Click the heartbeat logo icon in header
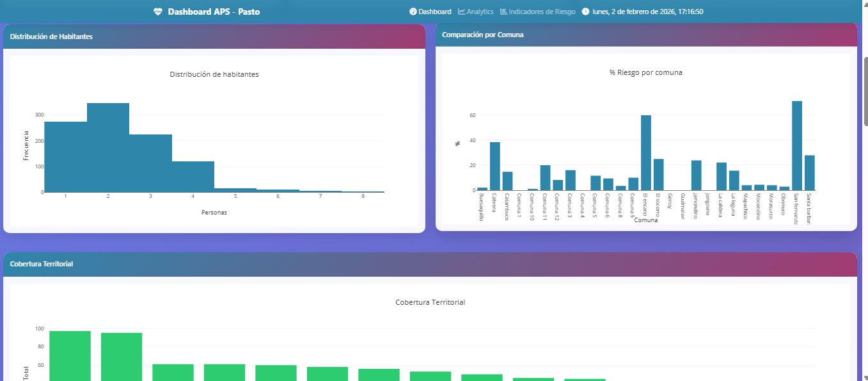 click(x=158, y=12)
